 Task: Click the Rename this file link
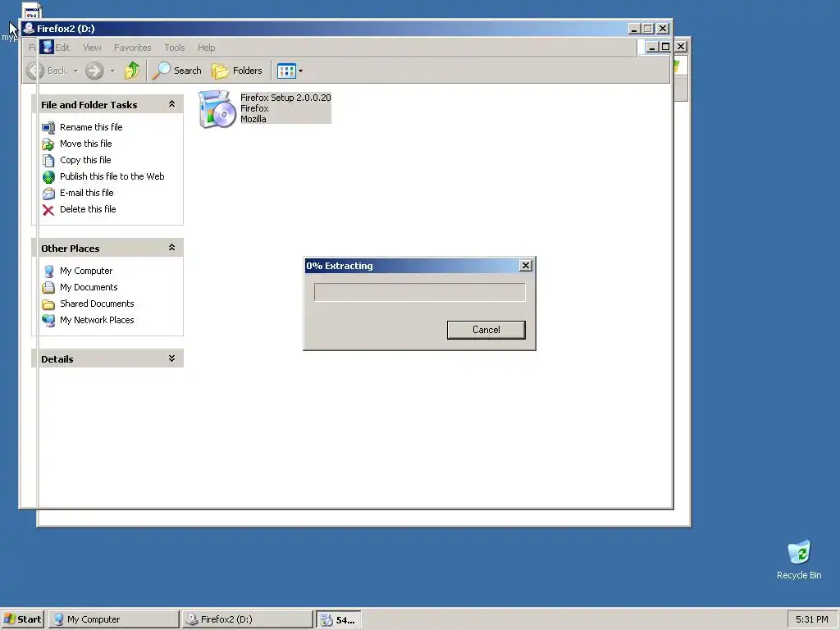point(91,127)
